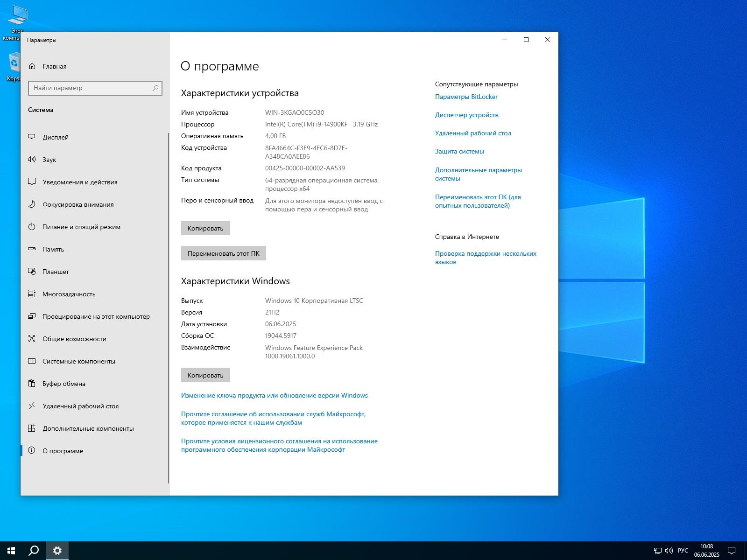Image resolution: width=747 pixels, height=560 pixels.
Task: Open the Windows Start button
Action: [11, 551]
